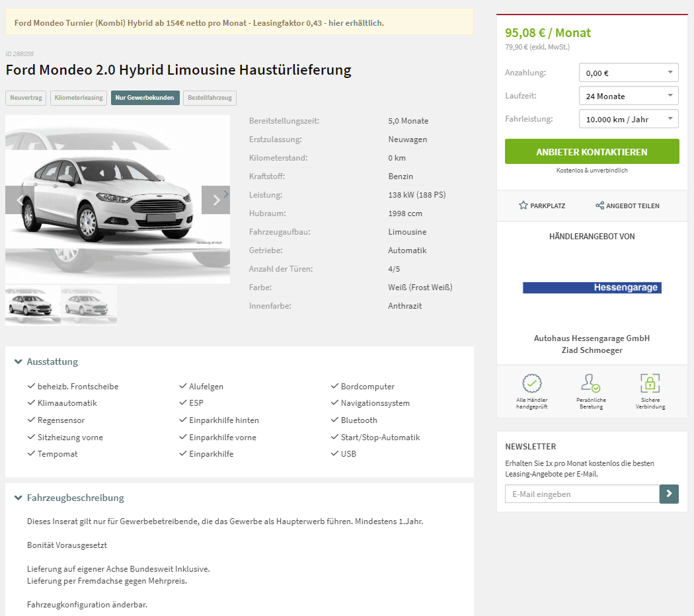Show the previous car image arrow

click(x=19, y=200)
